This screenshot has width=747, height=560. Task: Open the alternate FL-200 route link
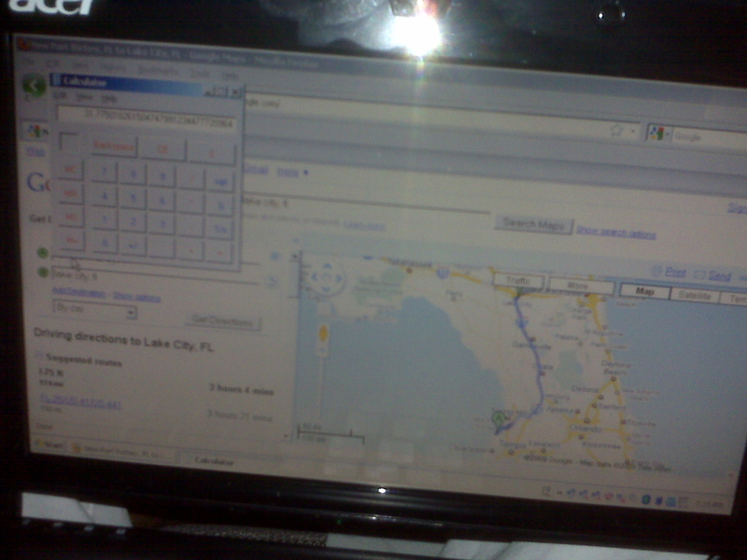80,403
